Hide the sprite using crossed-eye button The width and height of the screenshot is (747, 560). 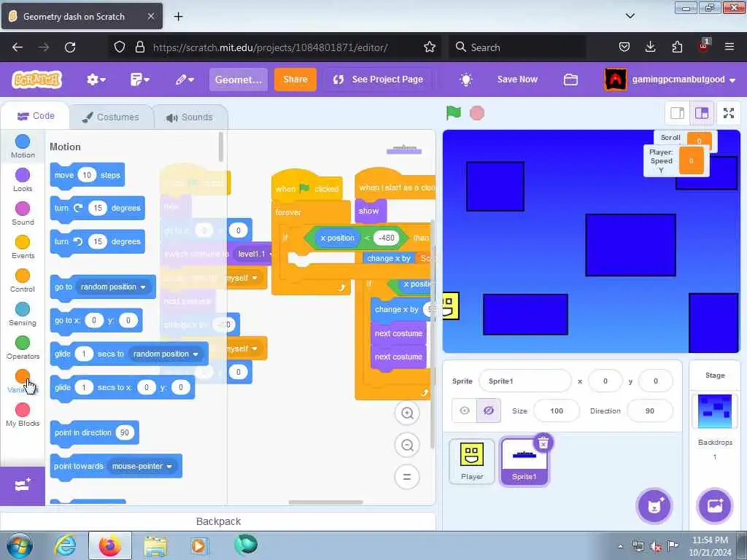(489, 411)
